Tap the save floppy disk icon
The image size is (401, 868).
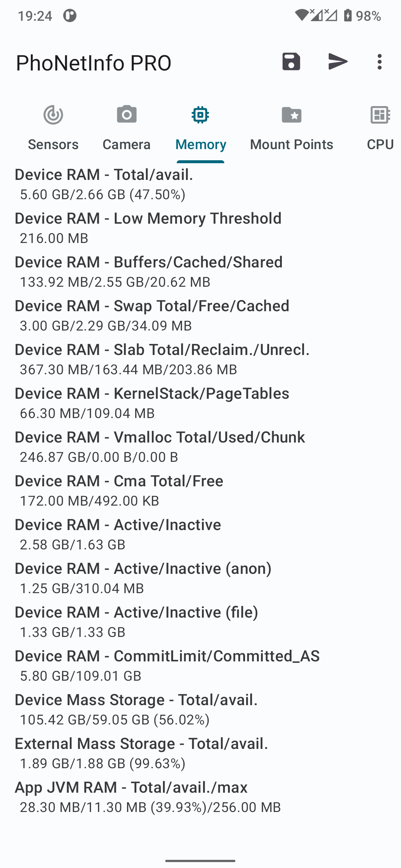coord(291,62)
